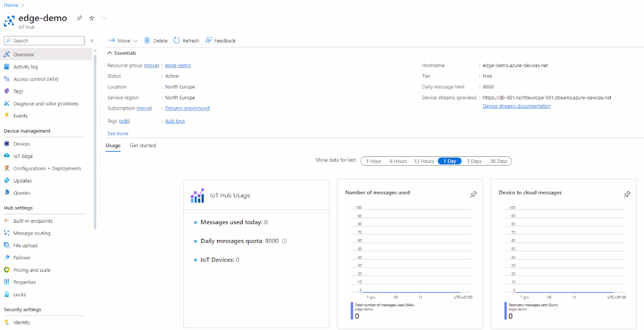Collapse the left sidebar menu with the double chevron
The image size is (644, 330).
point(92,41)
